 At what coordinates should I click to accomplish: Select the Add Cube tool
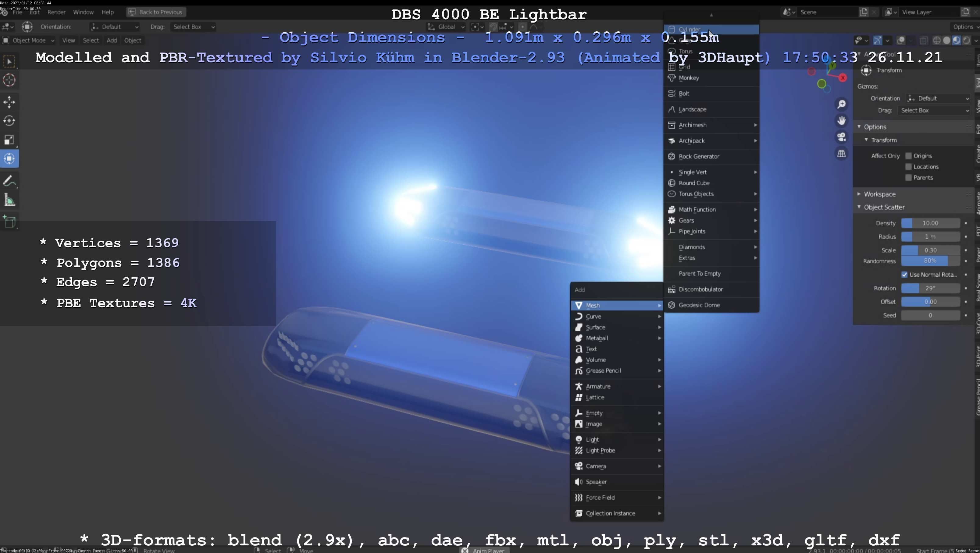[9, 222]
